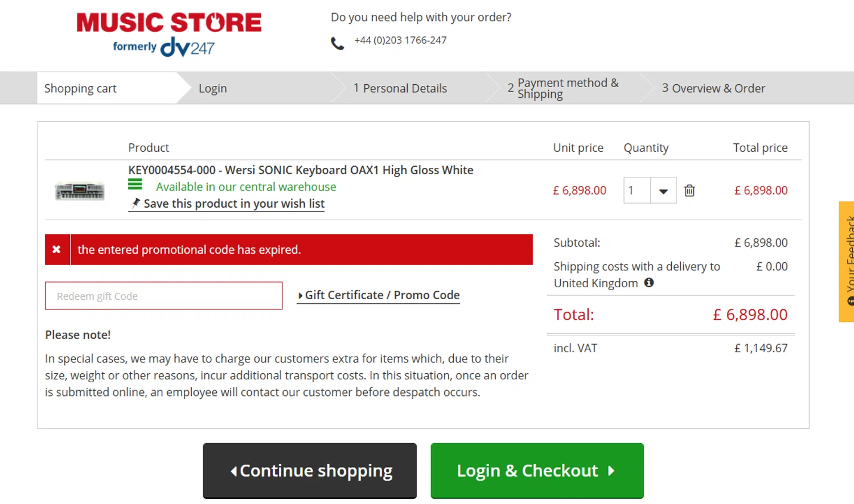Click the 'Please note!' heading

pos(78,335)
